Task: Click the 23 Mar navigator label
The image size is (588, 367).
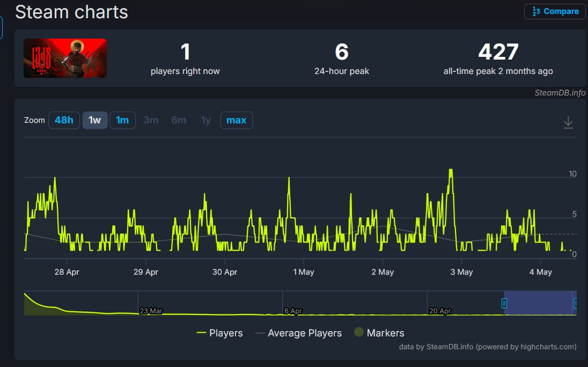Action: pos(151,311)
